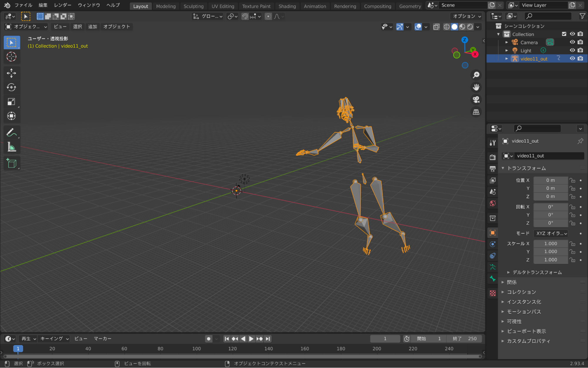The image size is (588, 368).
Task: Open the Render properties tab
Action: pos(493,157)
